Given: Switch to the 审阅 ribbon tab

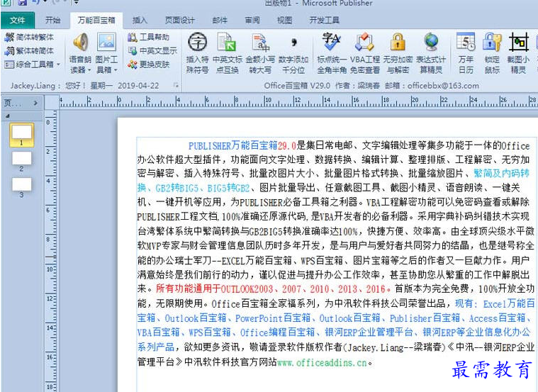Looking at the screenshot, I should [252, 21].
